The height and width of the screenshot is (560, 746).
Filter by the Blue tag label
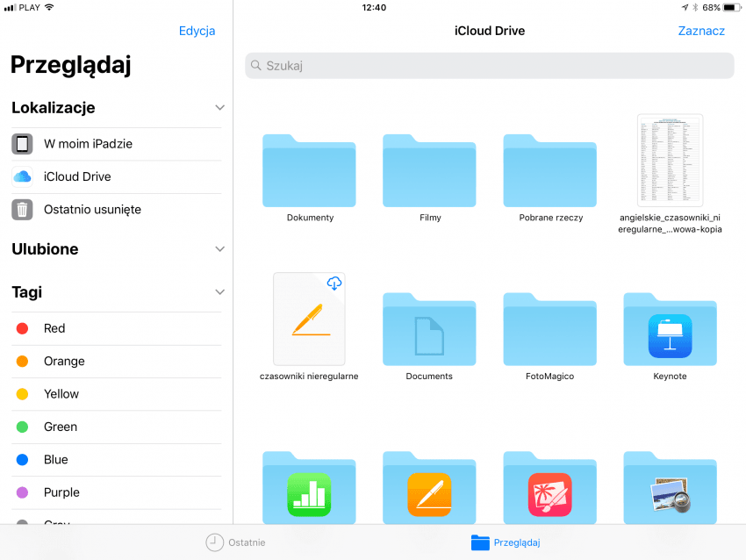pos(55,460)
